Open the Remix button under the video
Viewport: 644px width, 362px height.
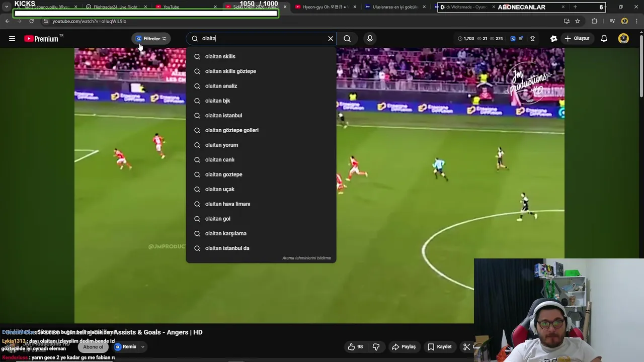pyautogui.click(x=125, y=347)
